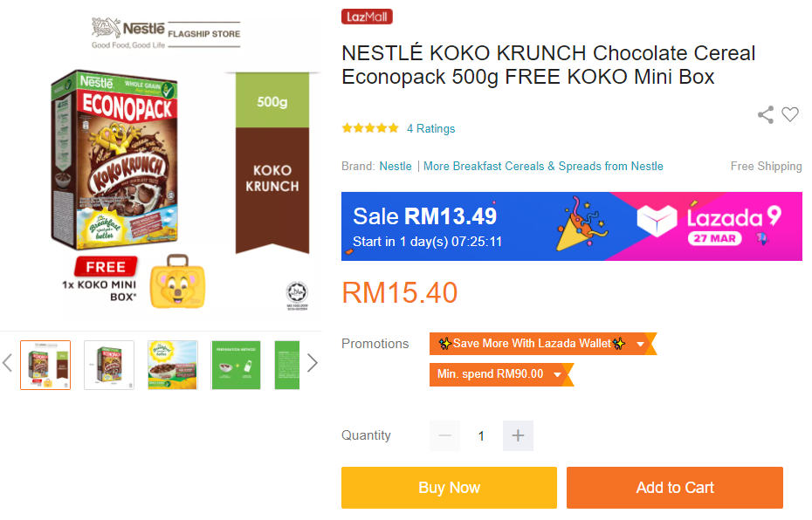Expand Save More With Lazada Wallet promotion
The image size is (812, 520).
(x=640, y=344)
